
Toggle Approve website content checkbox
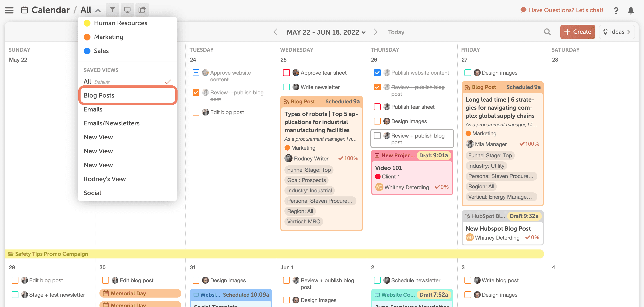(x=196, y=73)
